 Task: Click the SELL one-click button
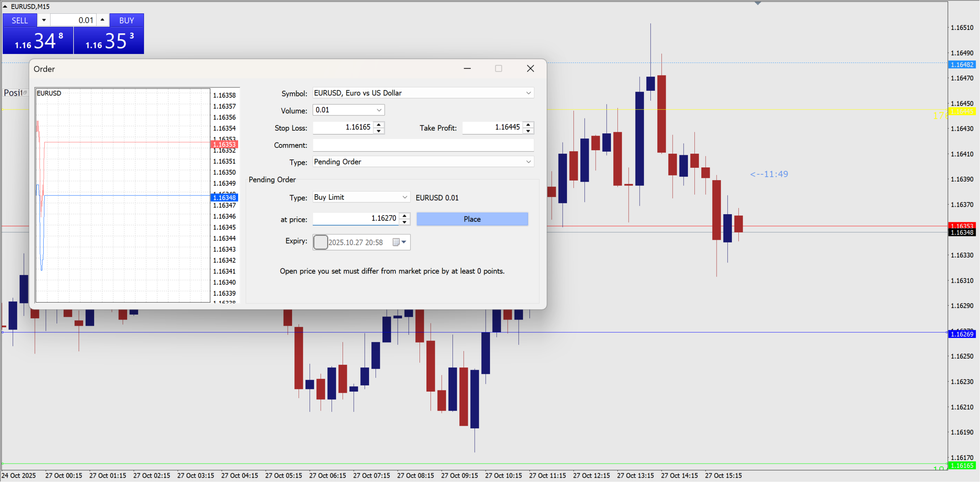20,20
